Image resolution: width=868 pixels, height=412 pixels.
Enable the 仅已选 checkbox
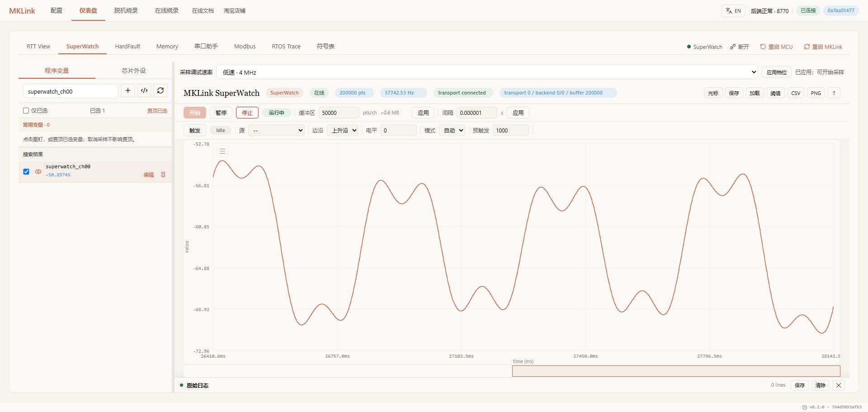click(x=26, y=110)
